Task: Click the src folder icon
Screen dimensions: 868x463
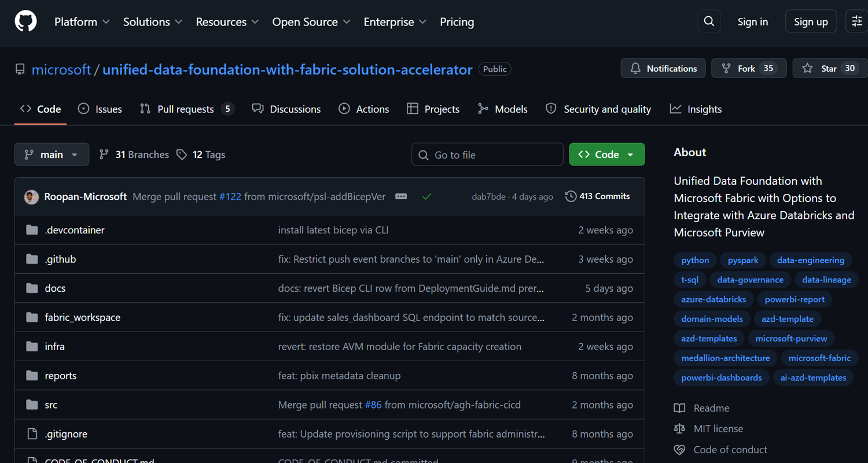Action: pos(32,405)
